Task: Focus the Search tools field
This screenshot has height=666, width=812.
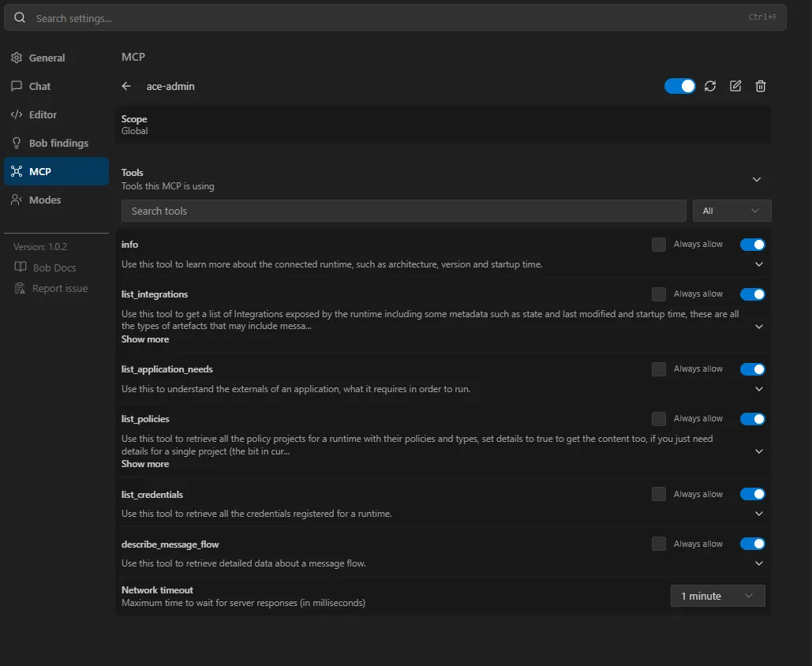Action: point(404,211)
